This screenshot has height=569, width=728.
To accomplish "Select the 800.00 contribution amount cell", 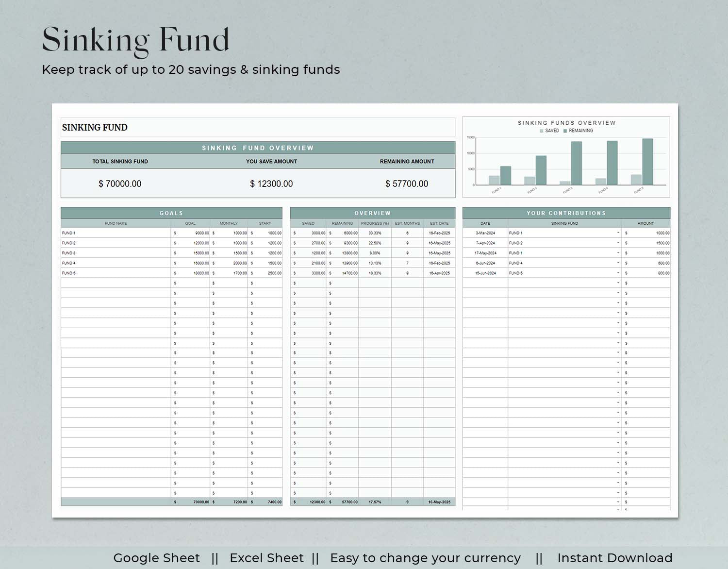I will pos(646,273).
